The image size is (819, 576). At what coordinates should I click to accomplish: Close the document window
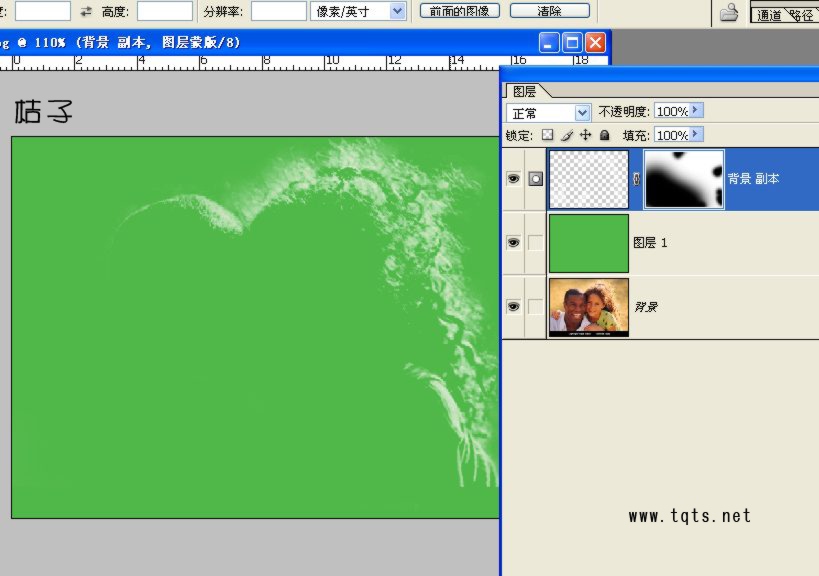point(595,43)
